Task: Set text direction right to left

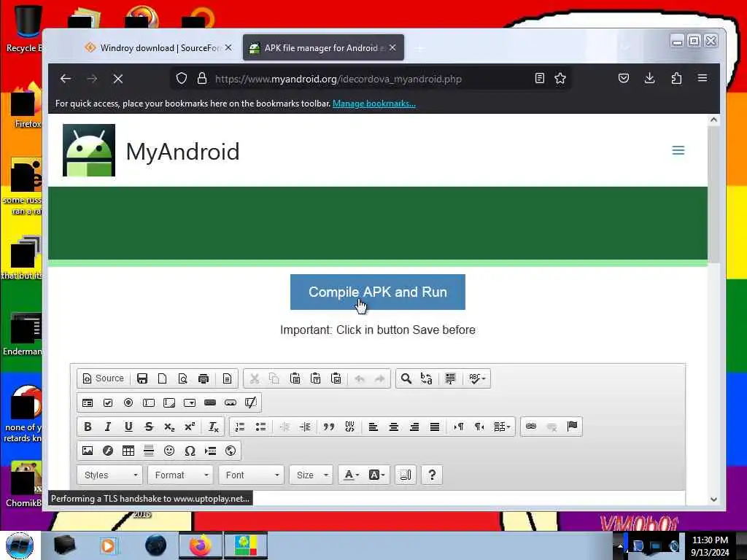Action: click(x=479, y=427)
